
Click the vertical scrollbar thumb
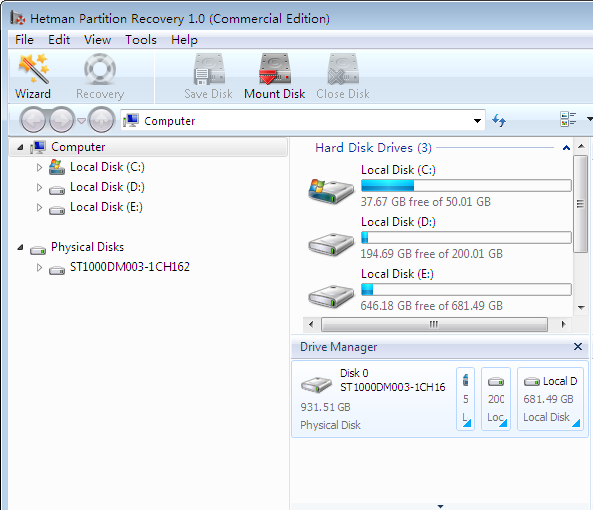581,204
